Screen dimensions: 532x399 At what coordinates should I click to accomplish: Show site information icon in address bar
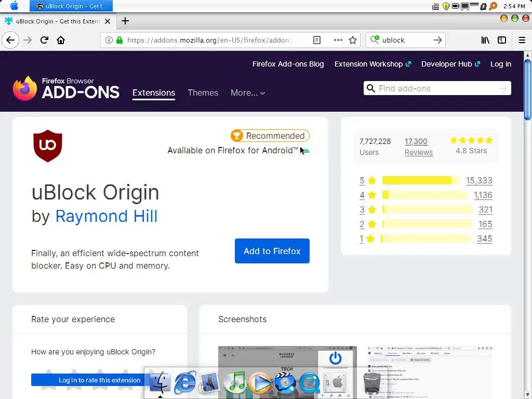tap(109, 40)
